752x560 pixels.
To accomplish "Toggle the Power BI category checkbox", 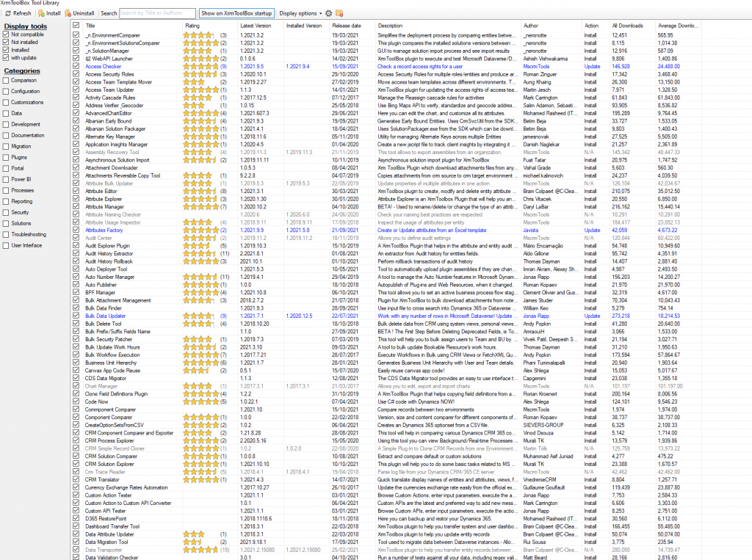I will 6,179.
